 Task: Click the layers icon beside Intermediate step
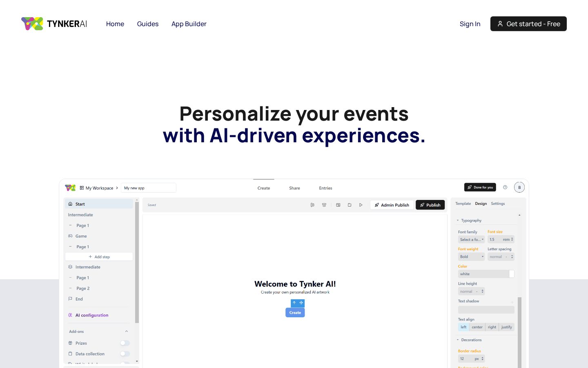click(x=70, y=267)
